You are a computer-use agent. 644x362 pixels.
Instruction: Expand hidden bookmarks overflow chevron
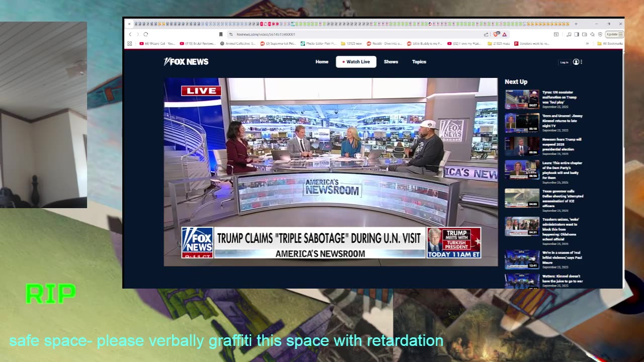[587, 44]
